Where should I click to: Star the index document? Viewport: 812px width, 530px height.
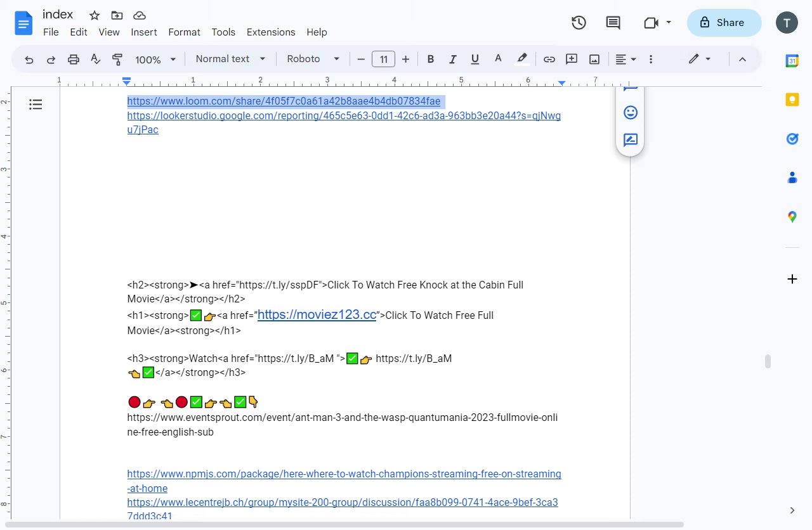(95, 15)
